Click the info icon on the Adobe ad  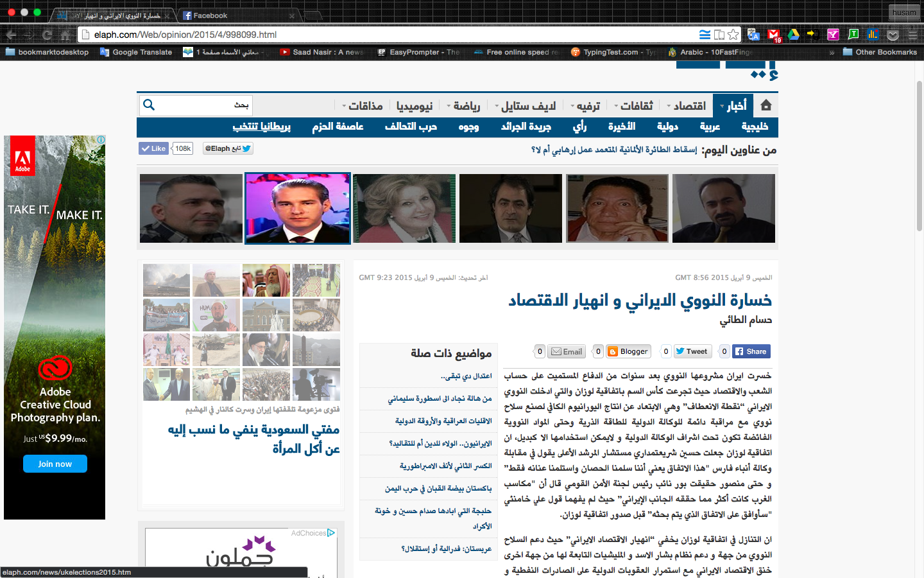coord(101,139)
